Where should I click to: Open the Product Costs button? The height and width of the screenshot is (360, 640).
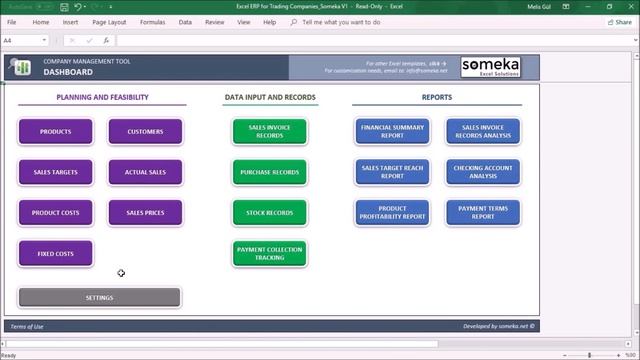point(56,212)
